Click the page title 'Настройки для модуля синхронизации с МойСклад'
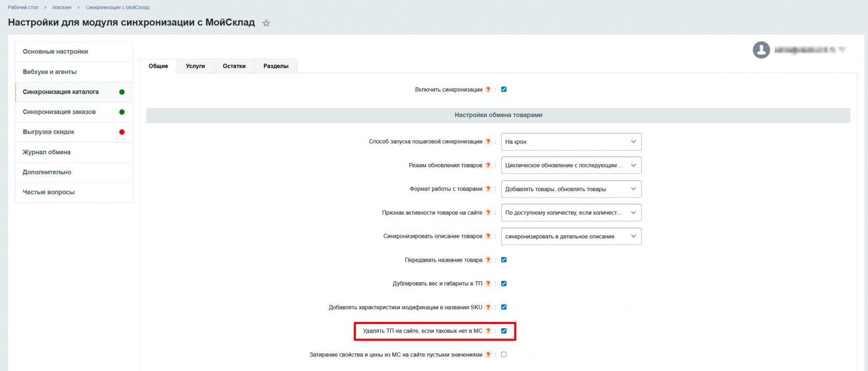The width and height of the screenshot is (868, 371). point(131,23)
